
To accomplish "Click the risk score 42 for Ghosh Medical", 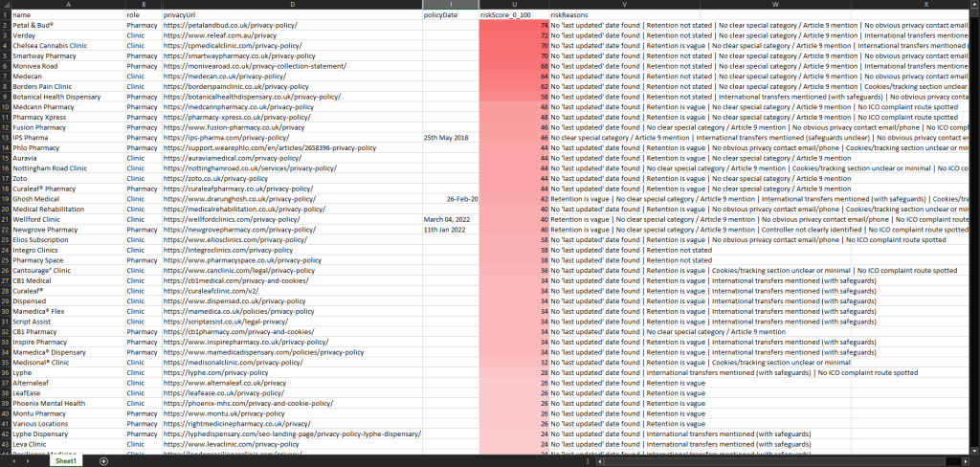I will [x=514, y=199].
